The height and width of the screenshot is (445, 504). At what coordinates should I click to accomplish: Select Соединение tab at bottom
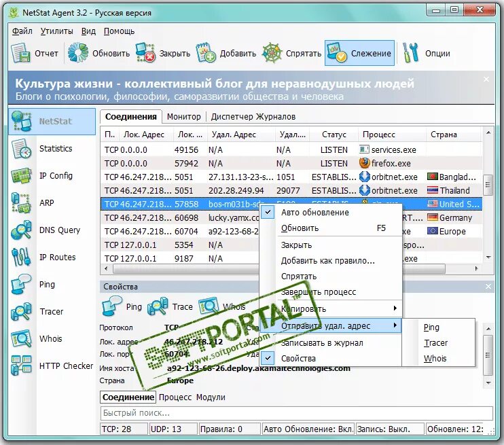(x=128, y=397)
